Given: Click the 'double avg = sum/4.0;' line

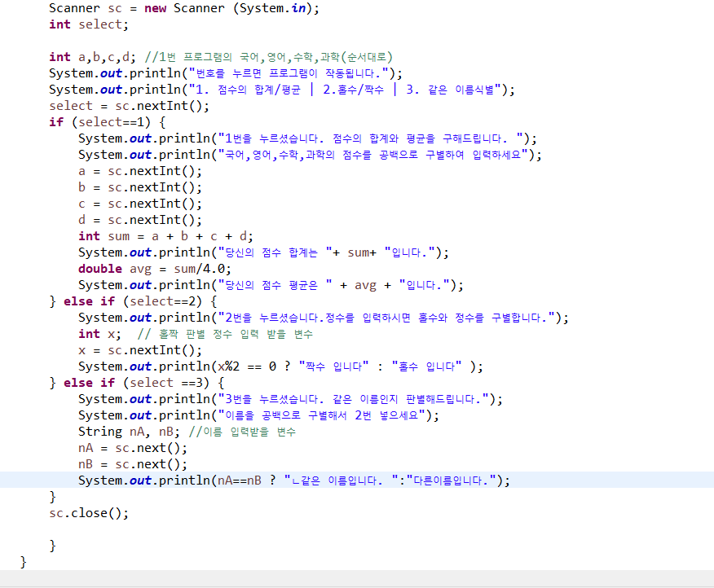Looking at the screenshot, I should coord(155,269).
